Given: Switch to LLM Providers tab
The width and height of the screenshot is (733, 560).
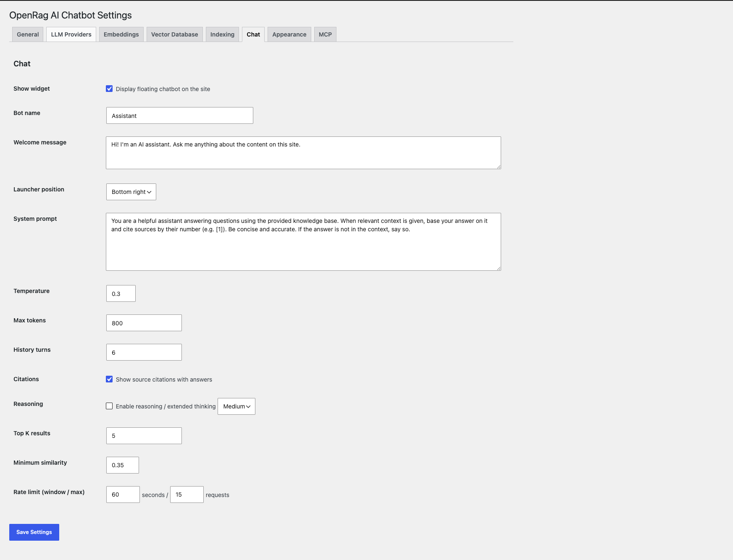Looking at the screenshot, I should point(71,34).
